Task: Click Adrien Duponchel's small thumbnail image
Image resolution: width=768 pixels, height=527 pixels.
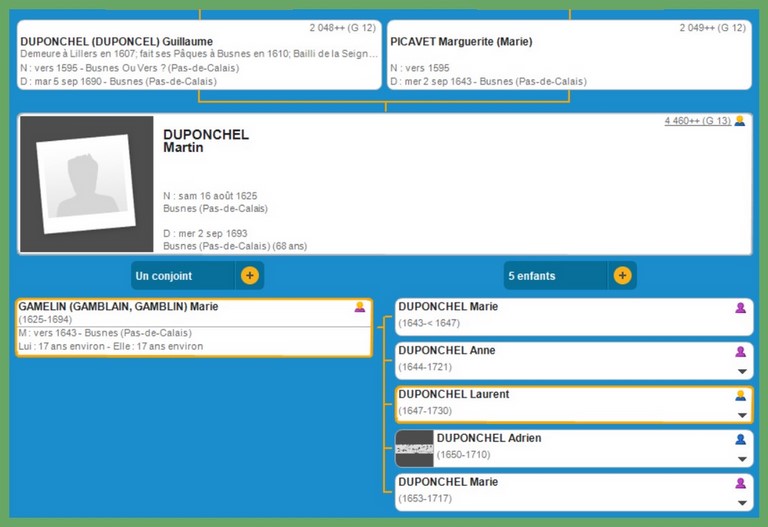Action: (414, 449)
